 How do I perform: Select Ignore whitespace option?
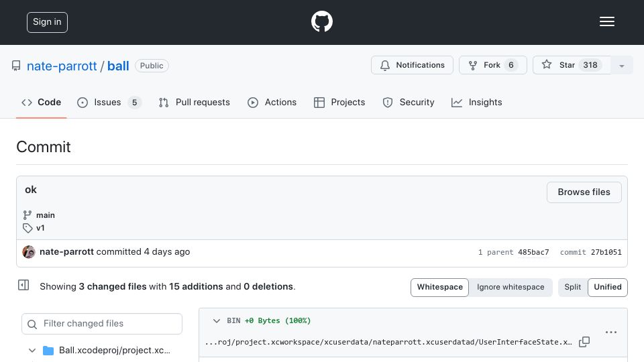[x=511, y=287]
